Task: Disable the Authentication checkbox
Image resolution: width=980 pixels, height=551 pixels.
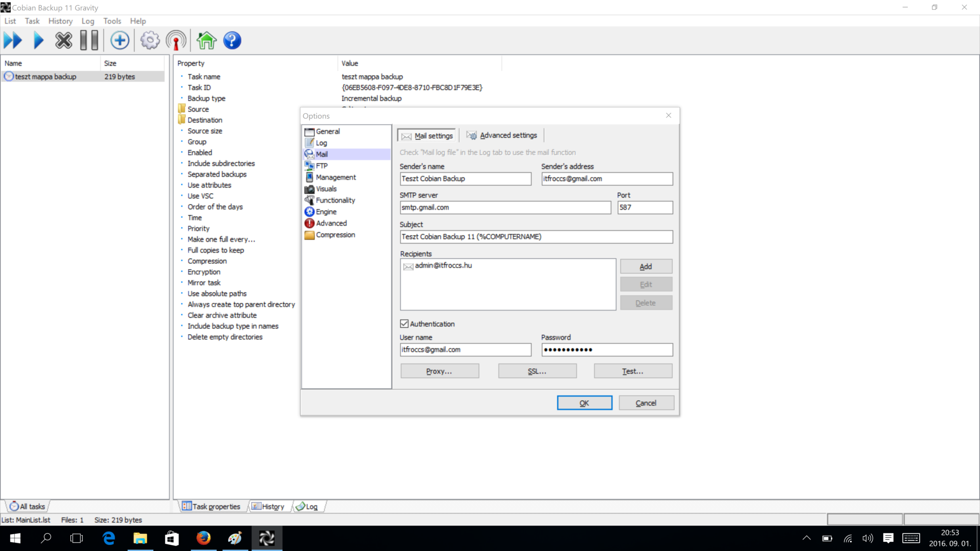Action: click(404, 323)
